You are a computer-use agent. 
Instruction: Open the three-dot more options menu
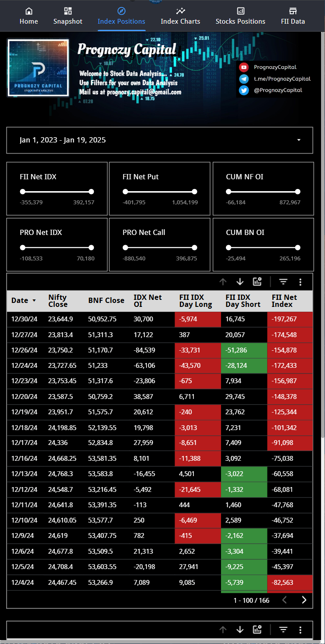(300, 282)
